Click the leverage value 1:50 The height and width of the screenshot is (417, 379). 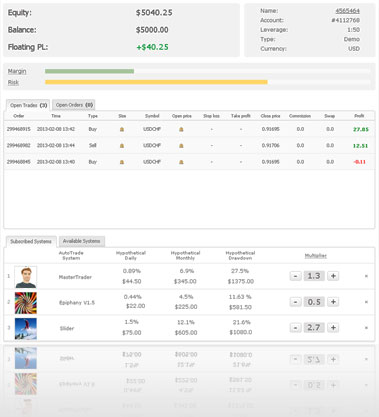(353, 30)
